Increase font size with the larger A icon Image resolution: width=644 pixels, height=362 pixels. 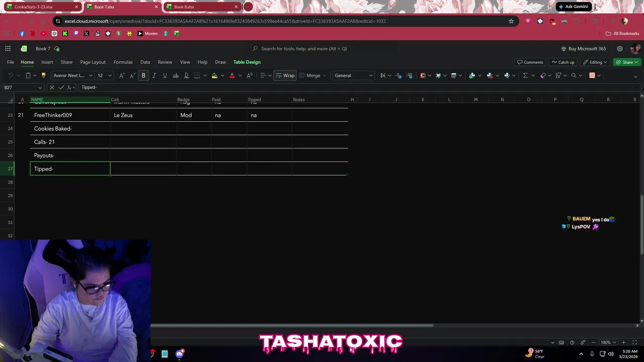click(122, 75)
